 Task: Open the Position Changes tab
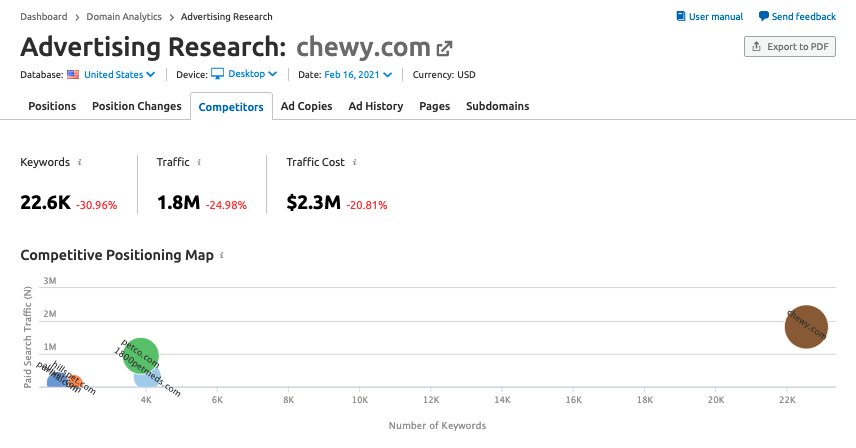coord(136,106)
